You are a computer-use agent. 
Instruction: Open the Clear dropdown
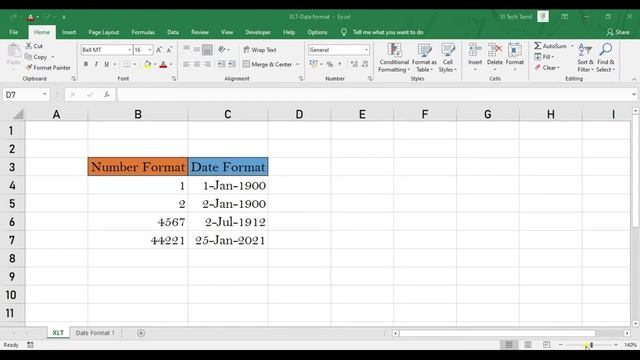(x=547, y=67)
